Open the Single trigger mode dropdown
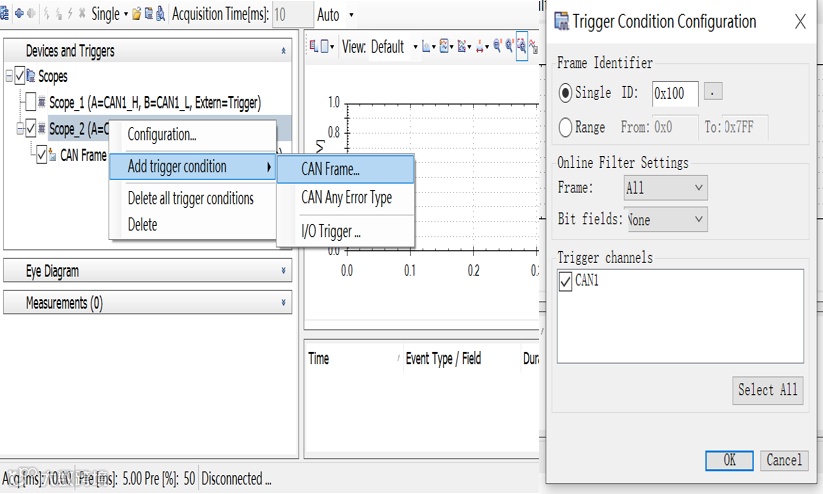Image resolution: width=823 pixels, height=494 pixels. click(x=125, y=14)
